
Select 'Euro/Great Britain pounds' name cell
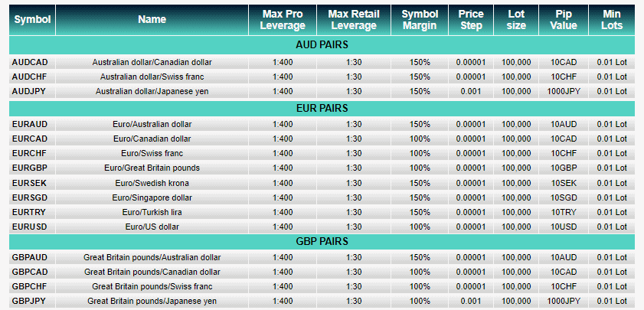[152, 168]
